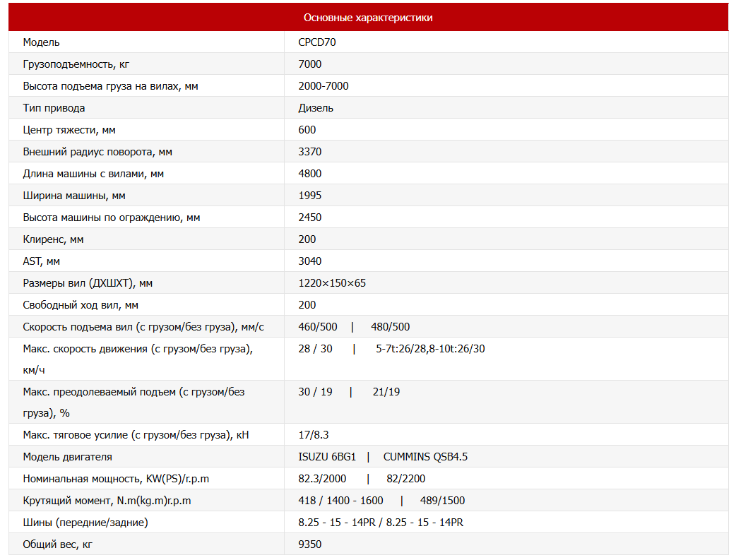Select the 21/19 gradeability value

386,392
